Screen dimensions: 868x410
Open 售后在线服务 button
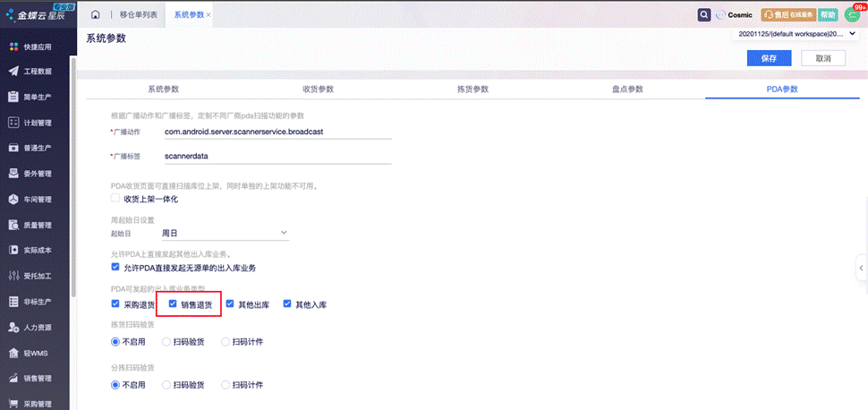(788, 15)
